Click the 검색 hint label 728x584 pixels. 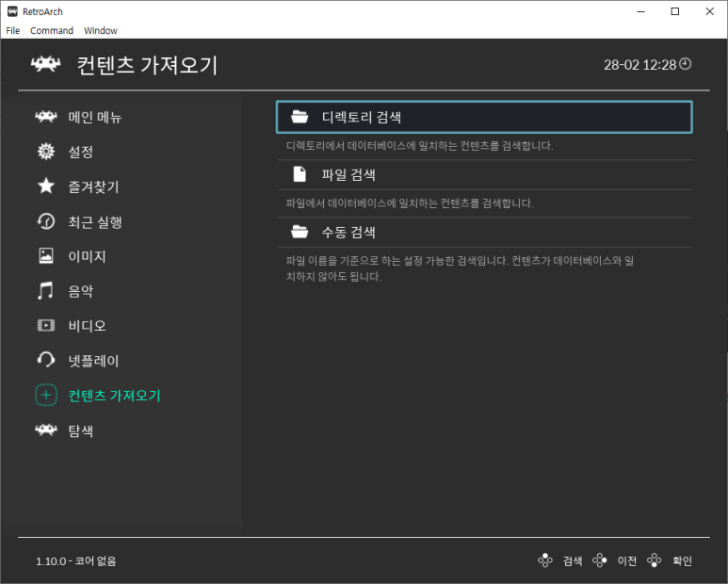pyautogui.click(x=573, y=560)
